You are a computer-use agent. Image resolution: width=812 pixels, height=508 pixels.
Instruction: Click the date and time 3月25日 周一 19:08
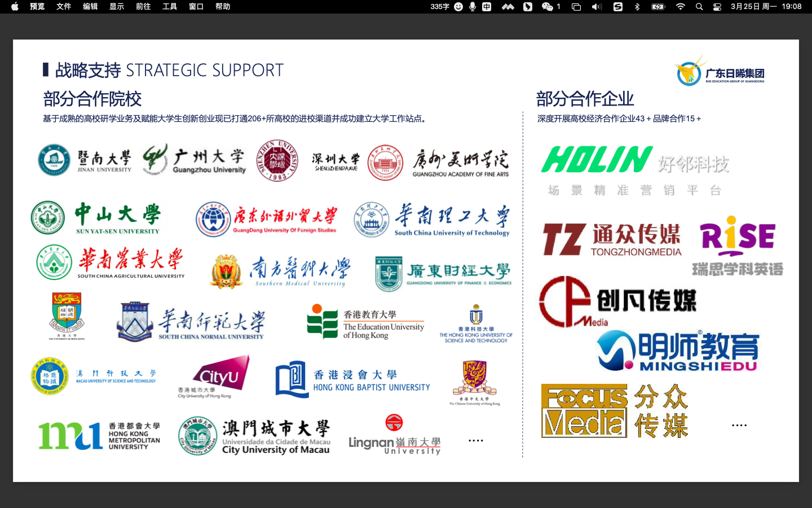[x=766, y=7]
